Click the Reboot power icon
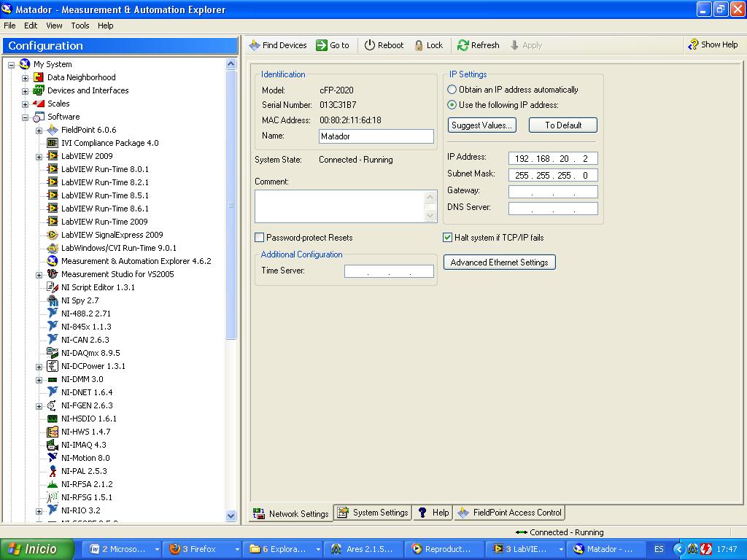The height and width of the screenshot is (560, 747). tap(370, 45)
